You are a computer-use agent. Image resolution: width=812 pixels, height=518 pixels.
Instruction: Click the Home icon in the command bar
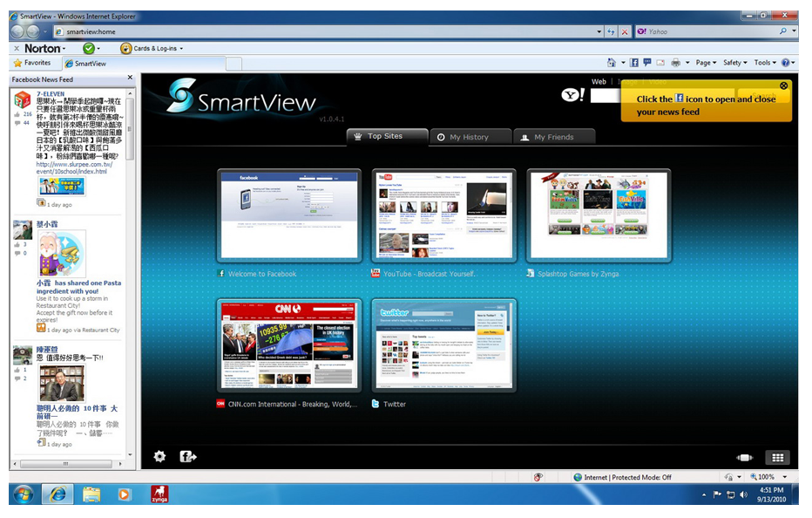pyautogui.click(x=611, y=62)
